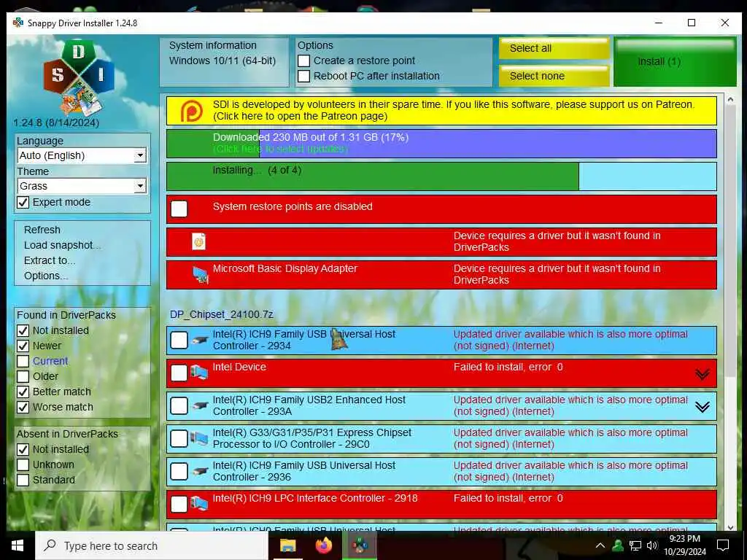The image size is (747, 560).
Task: Open Options... in side menu
Action: (x=46, y=276)
